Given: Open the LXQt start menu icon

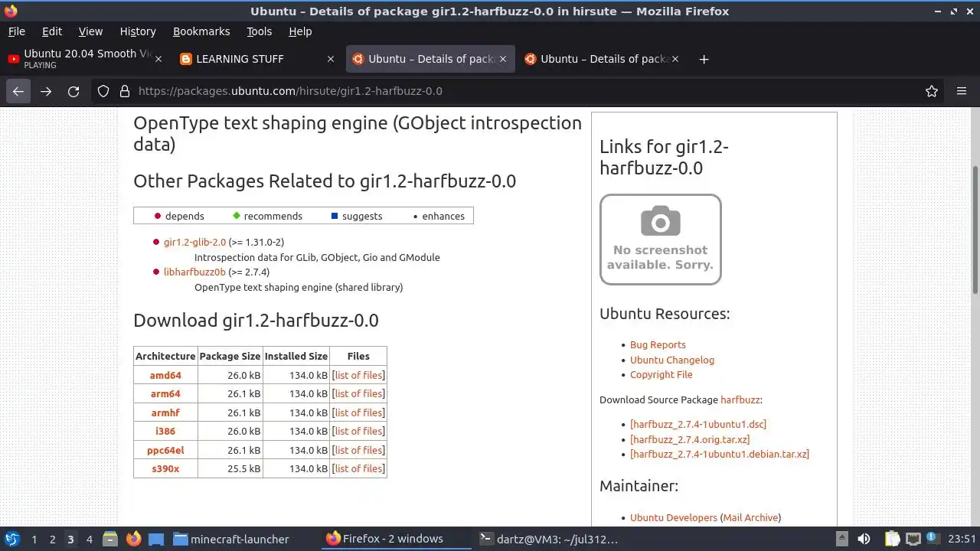Looking at the screenshot, I should [11, 539].
